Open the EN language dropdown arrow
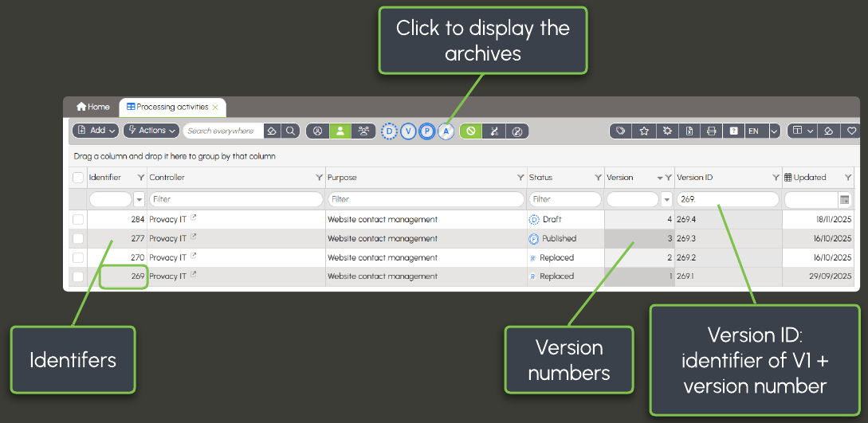 click(774, 131)
